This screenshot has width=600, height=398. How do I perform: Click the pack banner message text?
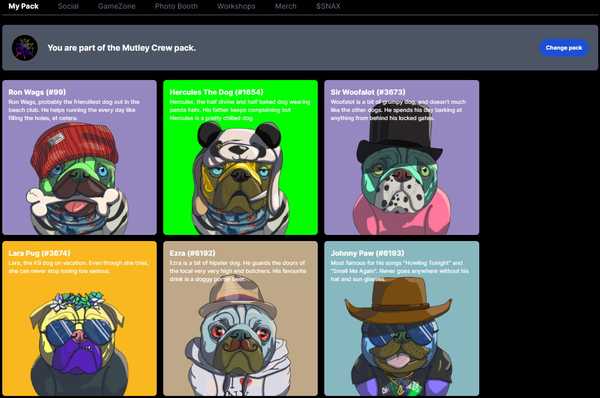pyautogui.click(x=122, y=48)
